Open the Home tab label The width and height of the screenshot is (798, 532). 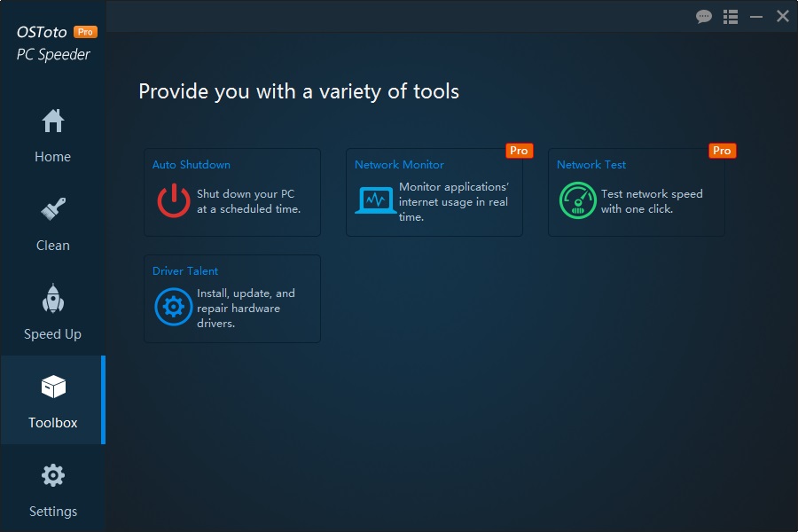pos(53,157)
